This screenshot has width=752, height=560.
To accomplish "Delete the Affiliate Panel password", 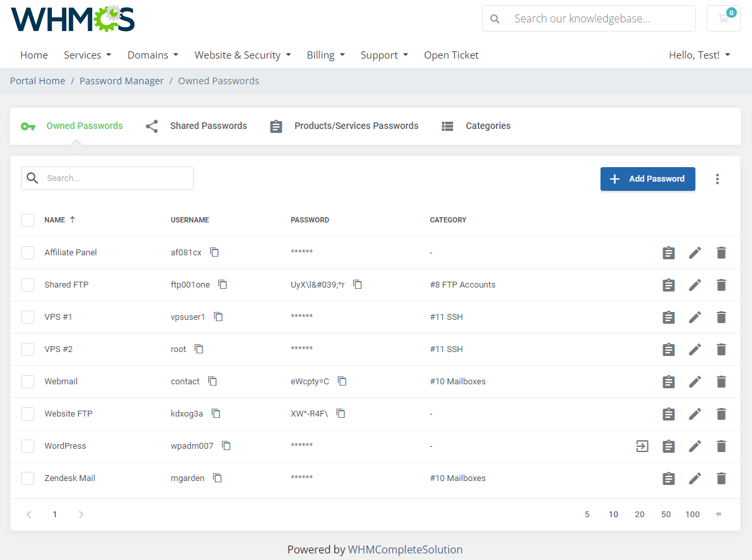I will [x=721, y=253].
